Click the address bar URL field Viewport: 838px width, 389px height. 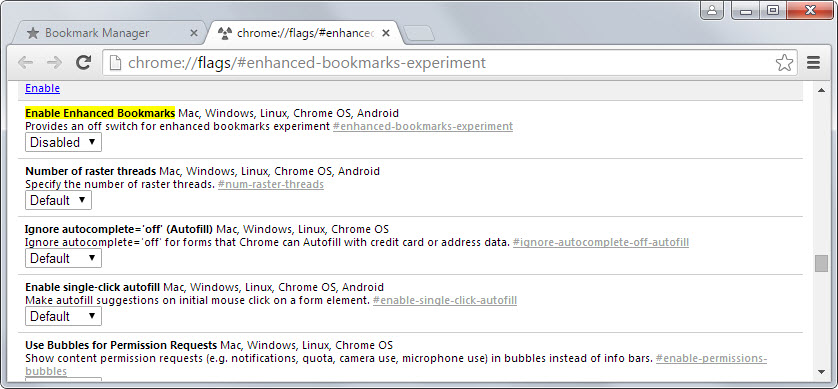click(449, 63)
